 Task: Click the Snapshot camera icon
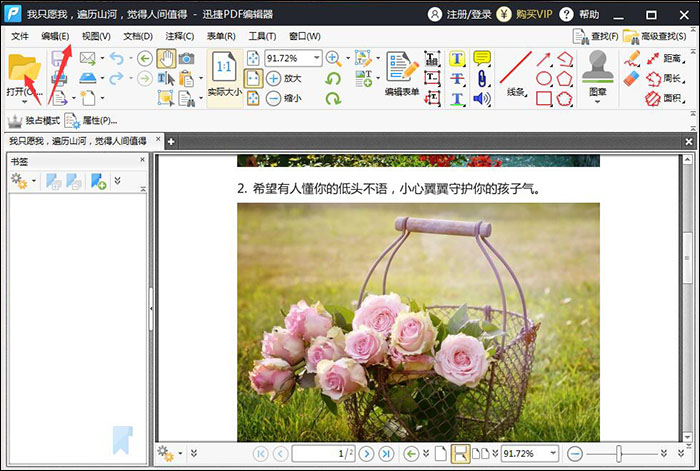[187, 59]
